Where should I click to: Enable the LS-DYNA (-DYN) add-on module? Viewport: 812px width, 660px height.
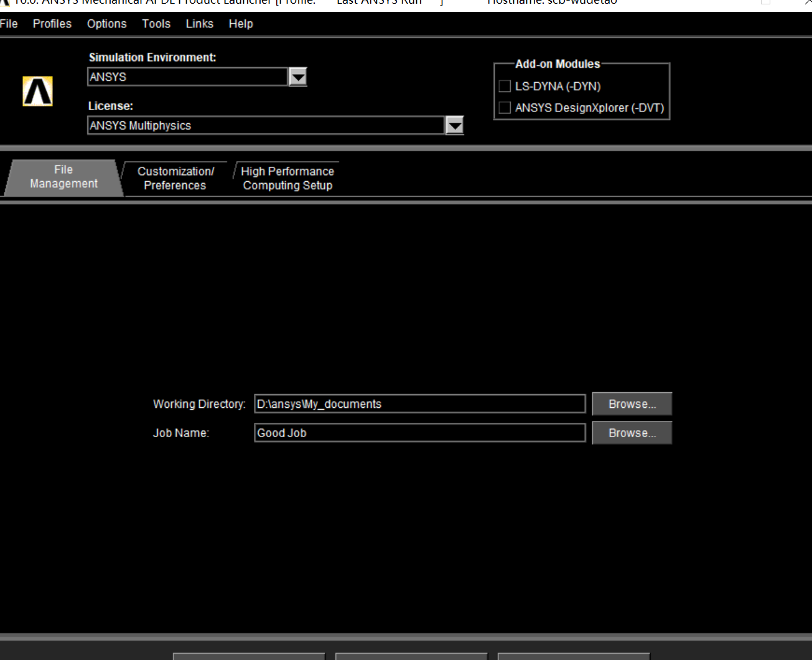click(505, 86)
